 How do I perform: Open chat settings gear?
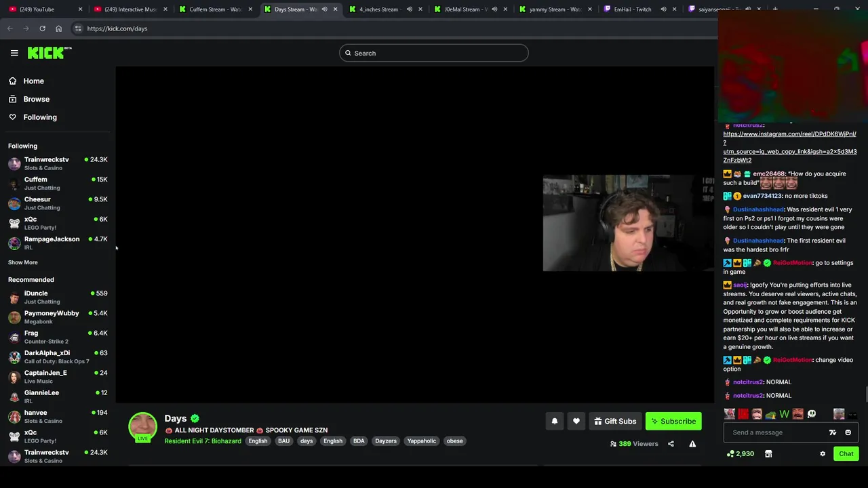pos(823,453)
